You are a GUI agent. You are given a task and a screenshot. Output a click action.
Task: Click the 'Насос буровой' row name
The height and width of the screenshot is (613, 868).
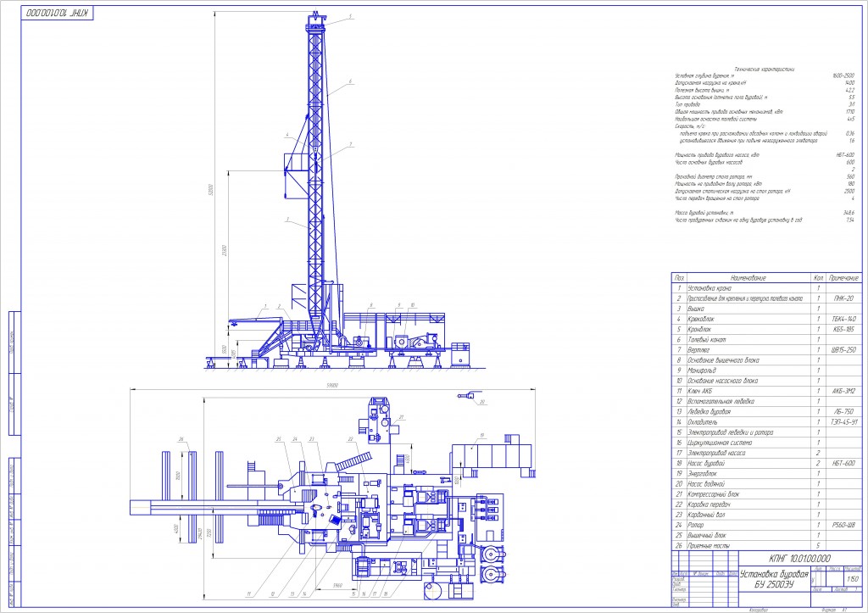(x=706, y=463)
